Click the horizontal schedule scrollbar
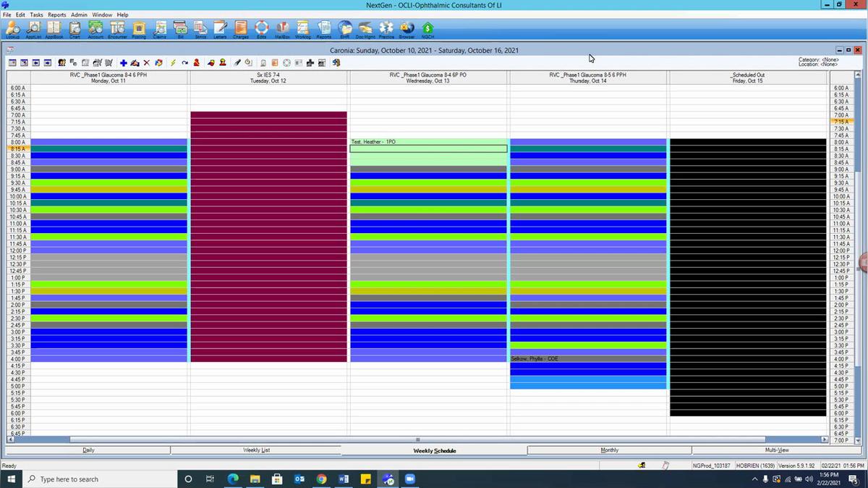The height and width of the screenshot is (488, 868). point(418,439)
